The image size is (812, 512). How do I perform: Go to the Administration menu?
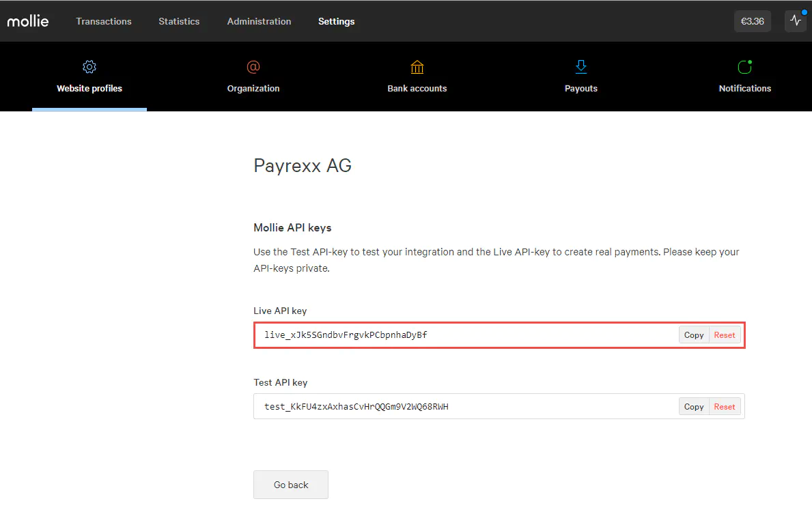[259, 21]
